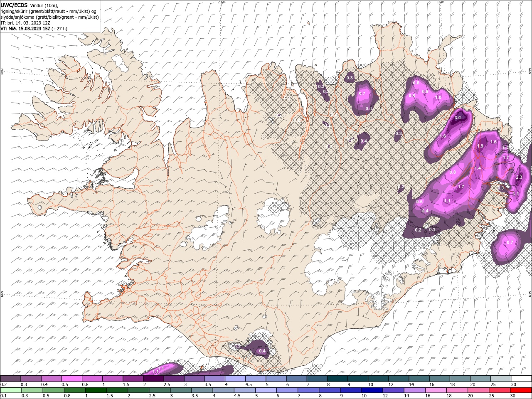Select the top legend swatch between 2 and 2.5

tap(153, 379)
